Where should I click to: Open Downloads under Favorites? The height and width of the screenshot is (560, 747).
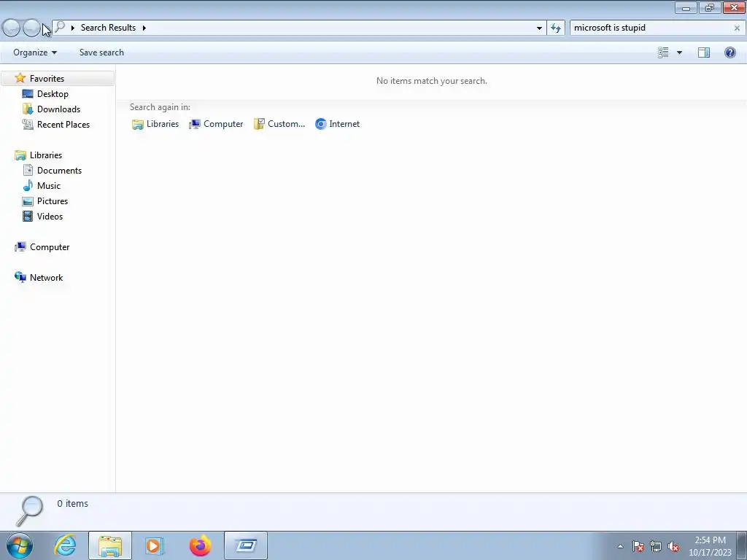pos(58,109)
